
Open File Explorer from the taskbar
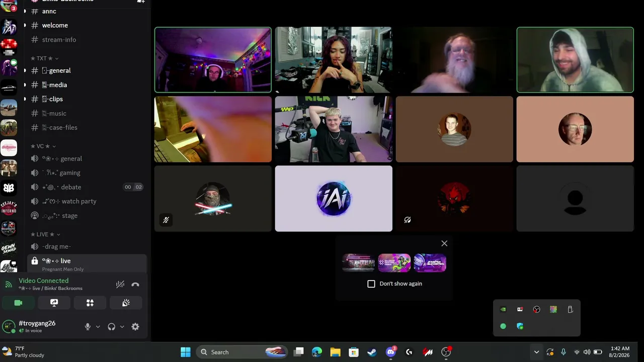point(335,352)
